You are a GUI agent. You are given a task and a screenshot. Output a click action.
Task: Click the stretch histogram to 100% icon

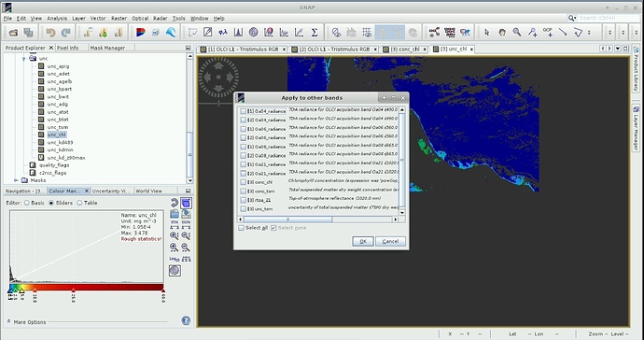(186, 224)
